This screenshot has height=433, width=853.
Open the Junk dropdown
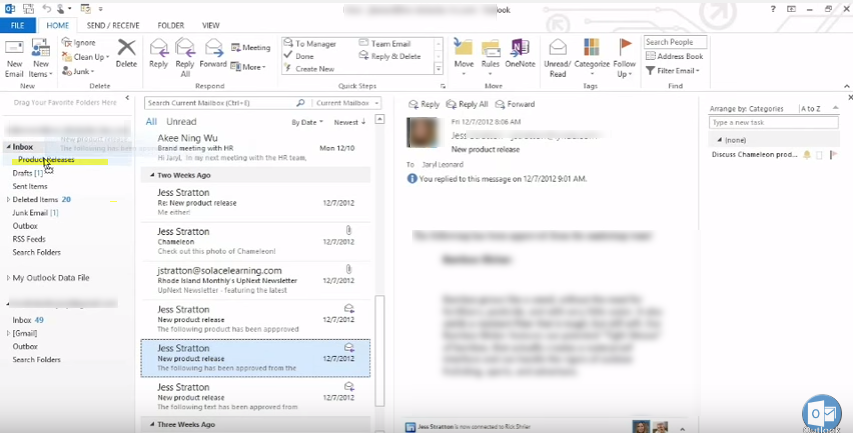point(78,71)
